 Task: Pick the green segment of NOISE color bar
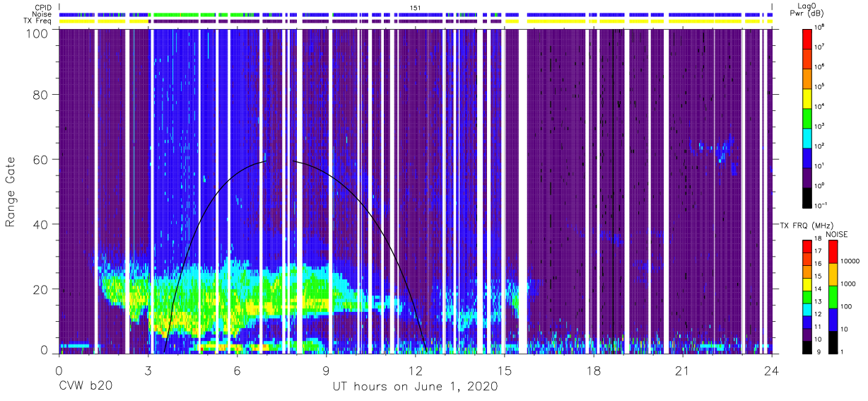(833, 296)
